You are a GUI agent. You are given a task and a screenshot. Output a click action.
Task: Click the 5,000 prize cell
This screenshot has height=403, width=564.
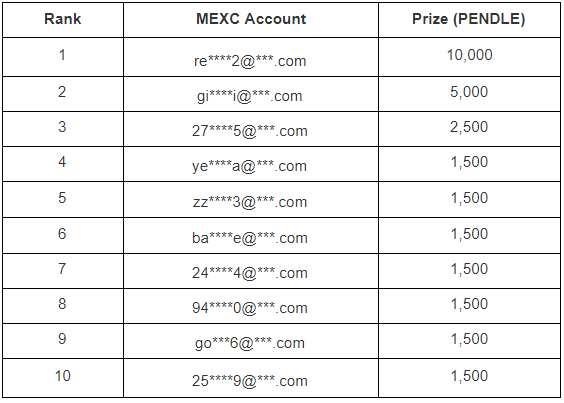469,92
